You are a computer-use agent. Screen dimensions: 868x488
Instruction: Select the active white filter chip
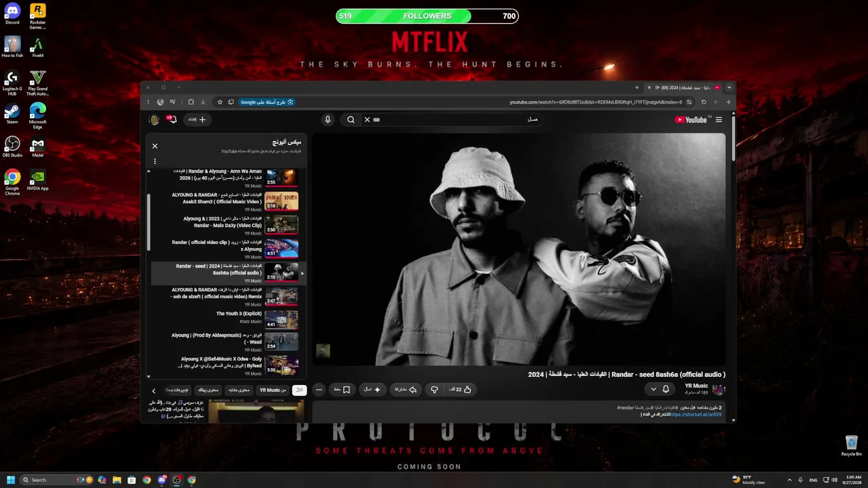(299, 390)
